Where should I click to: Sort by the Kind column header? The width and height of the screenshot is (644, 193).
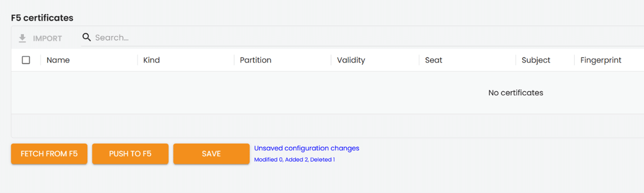pos(151,60)
